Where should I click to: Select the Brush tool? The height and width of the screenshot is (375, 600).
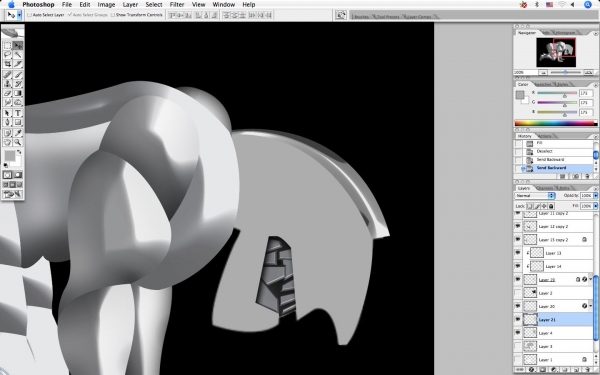pos(18,75)
